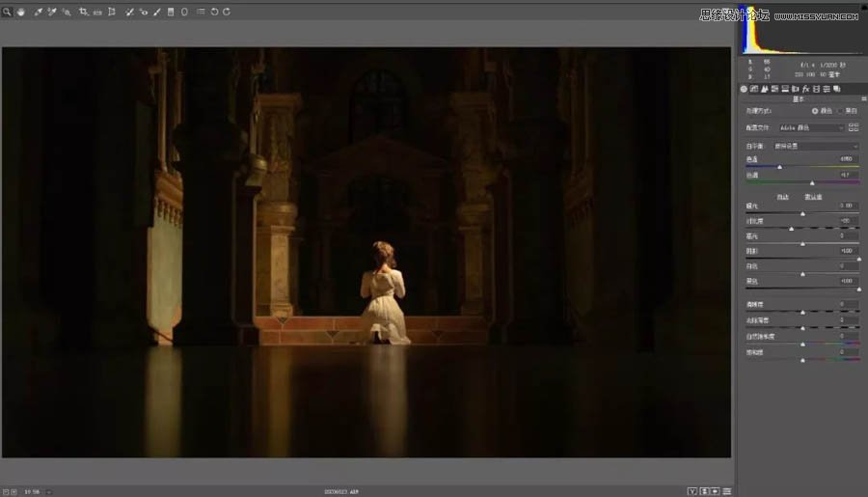Screen dimensions: 868x497
Task: Click the Vibrance slider handle
Action: (x=802, y=345)
